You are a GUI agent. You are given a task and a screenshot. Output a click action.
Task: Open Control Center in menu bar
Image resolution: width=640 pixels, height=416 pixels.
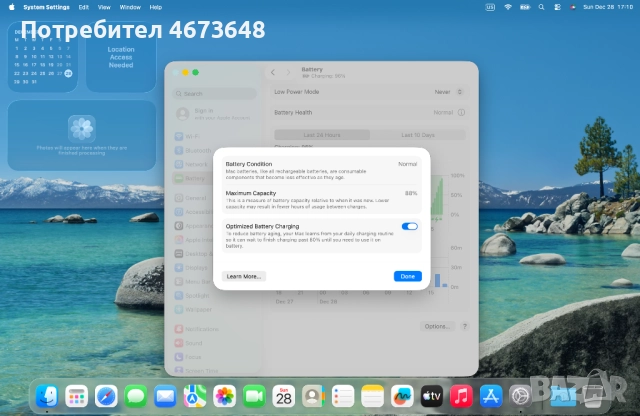click(557, 7)
